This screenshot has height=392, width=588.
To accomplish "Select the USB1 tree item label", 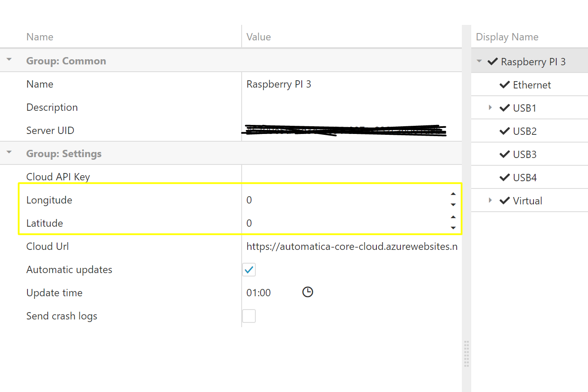I will pyautogui.click(x=524, y=108).
